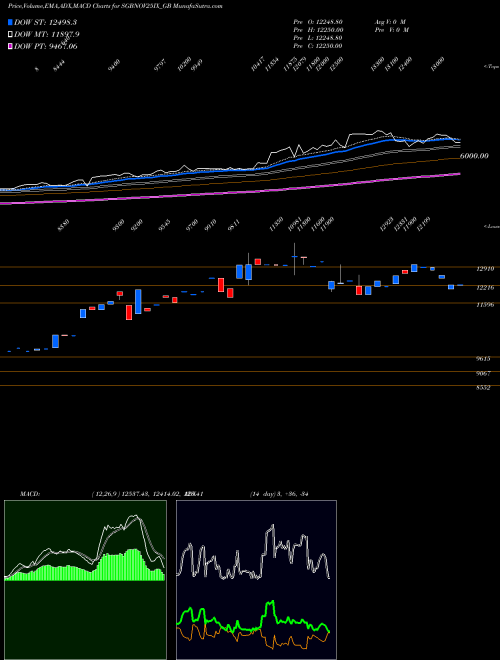Screen dimensions: 500x660
Task: Click the 8880 rotated low label
Action: tap(63, 226)
